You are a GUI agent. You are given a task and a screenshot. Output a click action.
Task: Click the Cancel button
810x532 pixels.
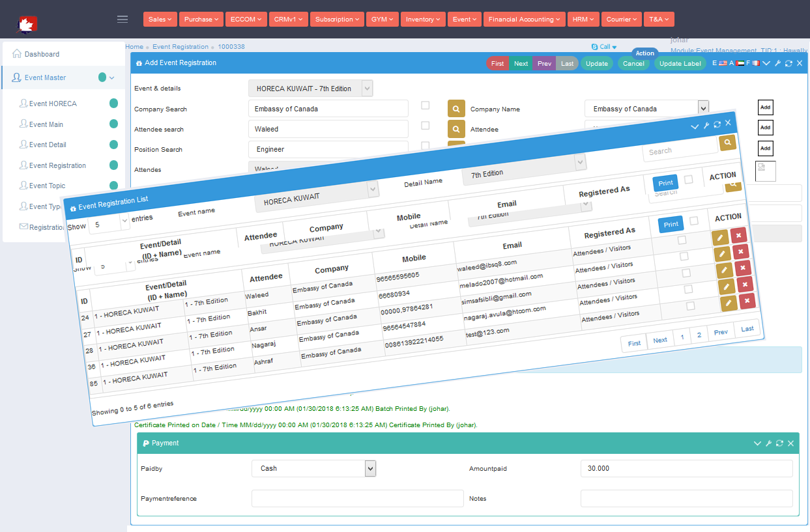pos(633,64)
